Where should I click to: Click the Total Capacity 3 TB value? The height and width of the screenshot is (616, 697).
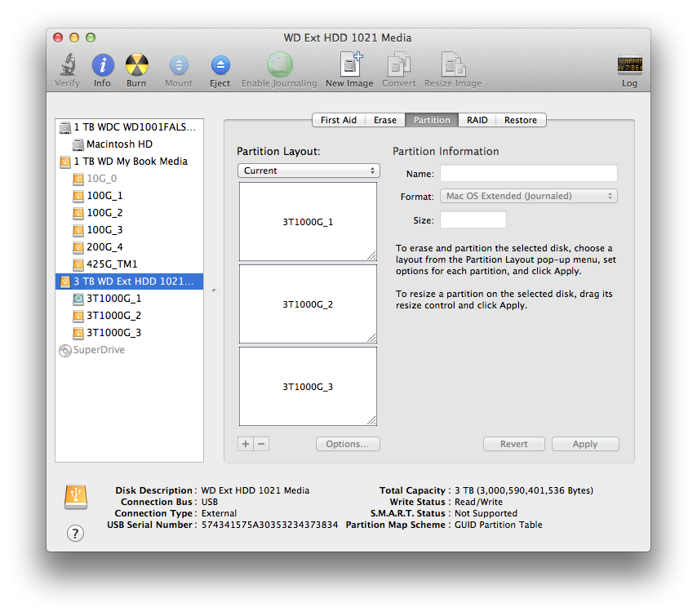tap(524, 490)
